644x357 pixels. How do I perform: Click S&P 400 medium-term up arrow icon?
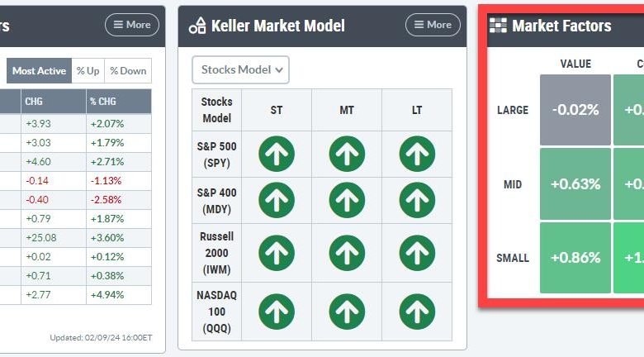347,200
